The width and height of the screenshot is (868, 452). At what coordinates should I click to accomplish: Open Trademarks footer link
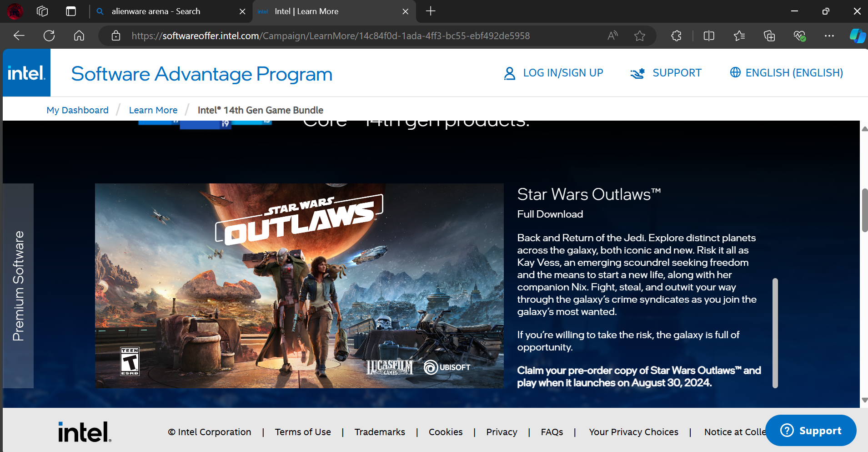[x=380, y=432]
